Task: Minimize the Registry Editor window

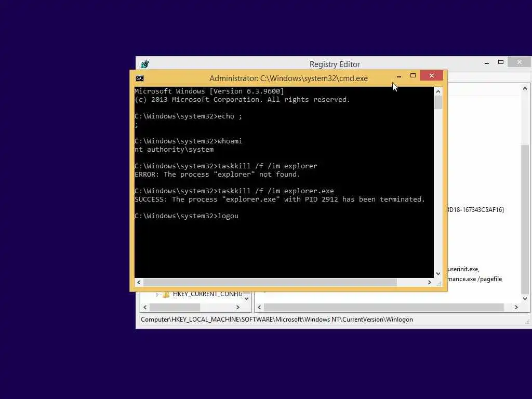Action: (487, 63)
